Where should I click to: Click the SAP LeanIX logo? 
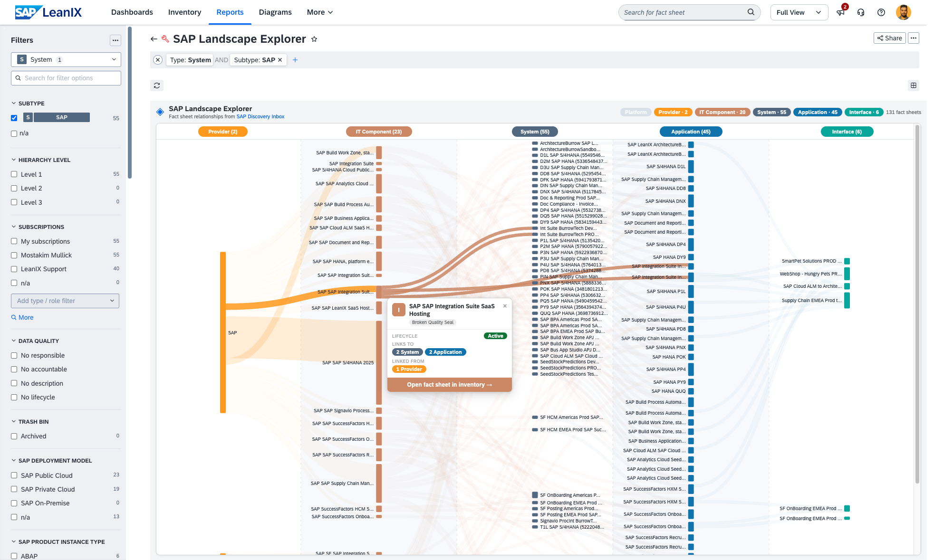pyautogui.click(x=48, y=12)
